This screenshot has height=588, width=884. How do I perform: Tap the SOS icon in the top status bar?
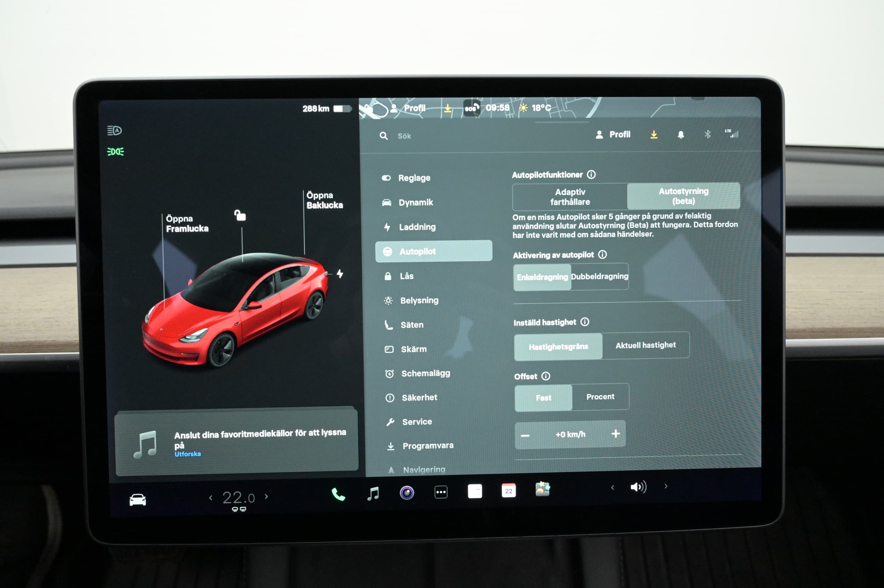472,109
